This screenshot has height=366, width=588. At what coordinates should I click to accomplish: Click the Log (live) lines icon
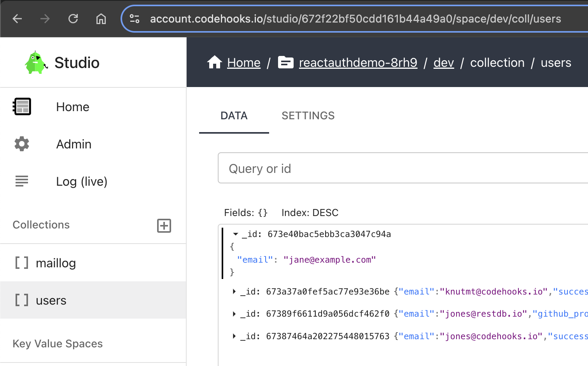coord(22,181)
